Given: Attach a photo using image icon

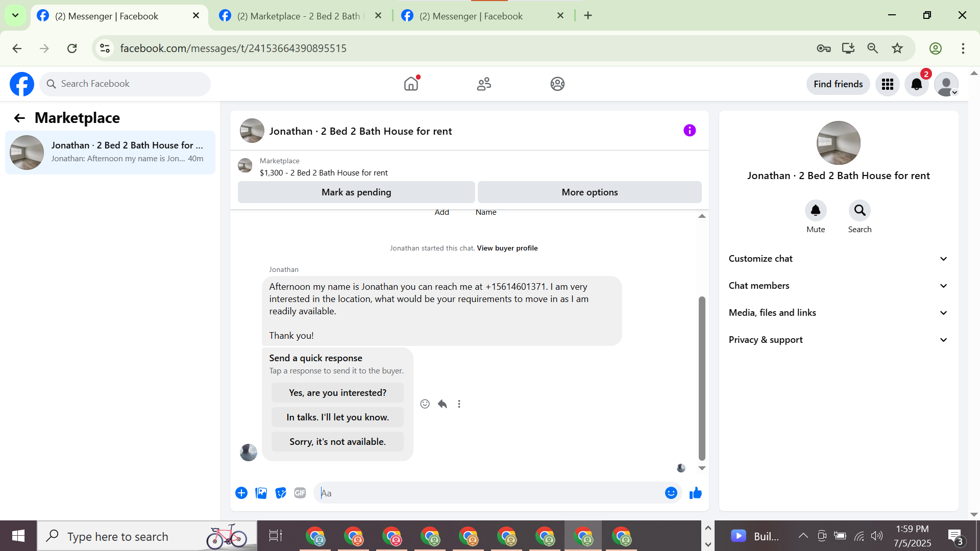Looking at the screenshot, I should 261,493.
